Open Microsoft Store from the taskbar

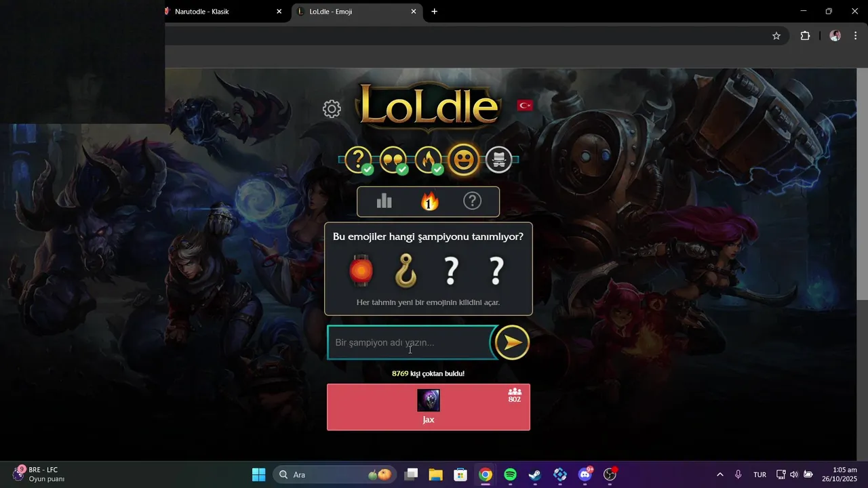coord(460,474)
